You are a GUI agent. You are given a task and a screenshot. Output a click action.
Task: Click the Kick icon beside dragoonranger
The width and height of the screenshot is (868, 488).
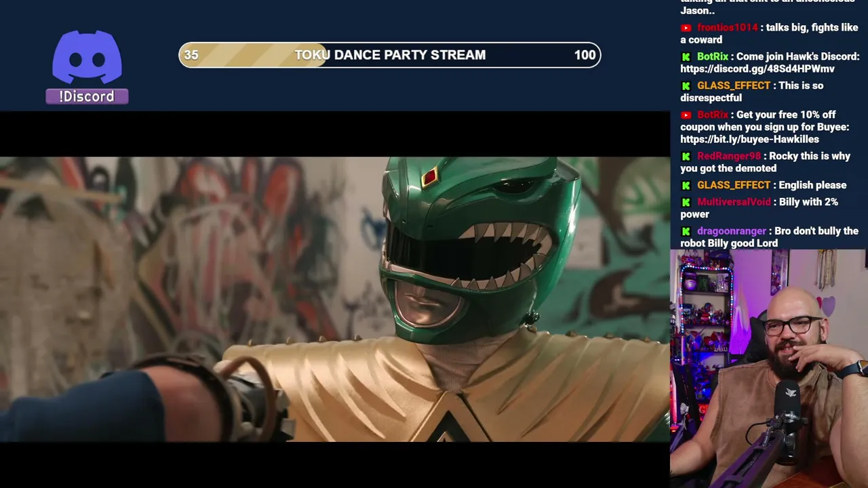coord(686,232)
